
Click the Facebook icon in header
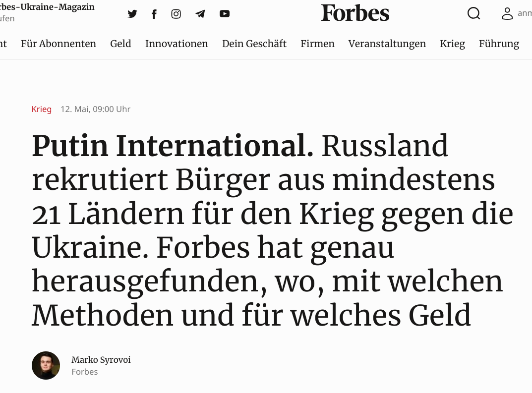point(154,14)
